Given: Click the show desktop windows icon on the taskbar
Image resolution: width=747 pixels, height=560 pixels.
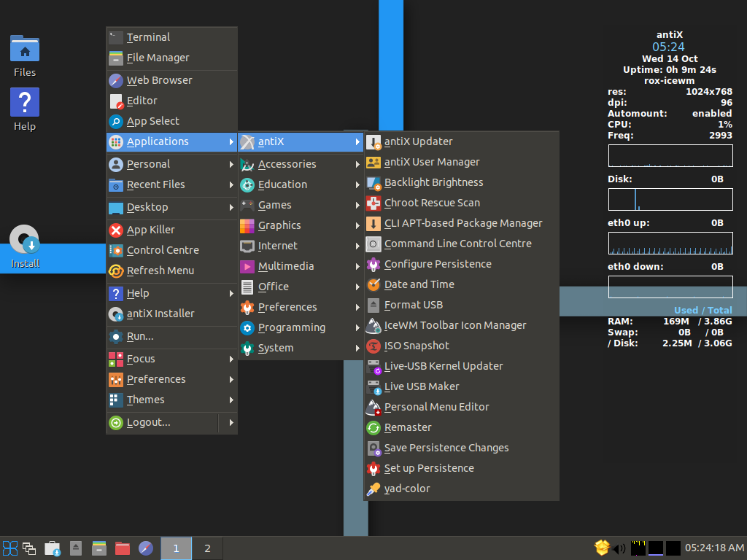Looking at the screenshot, I should click(x=29, y=548).
